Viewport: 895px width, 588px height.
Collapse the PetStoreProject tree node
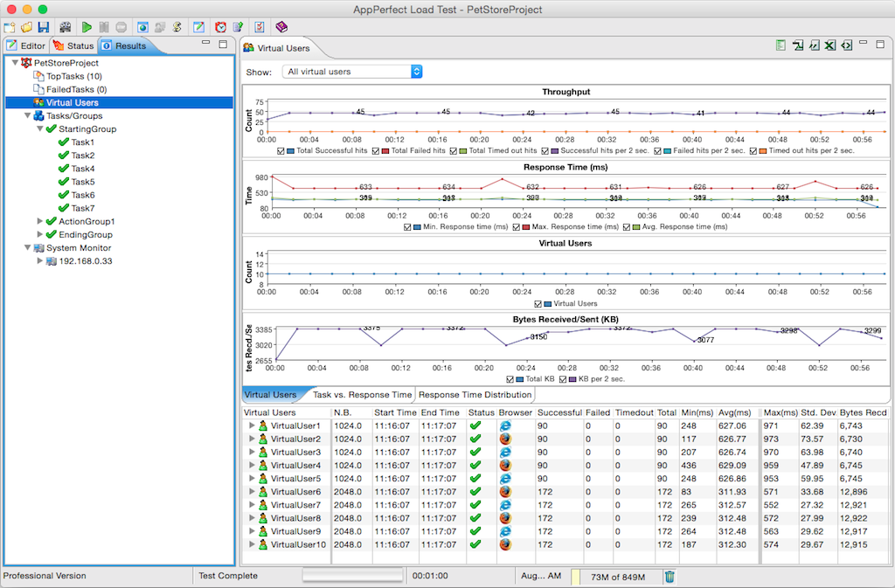tap(15, 63)
